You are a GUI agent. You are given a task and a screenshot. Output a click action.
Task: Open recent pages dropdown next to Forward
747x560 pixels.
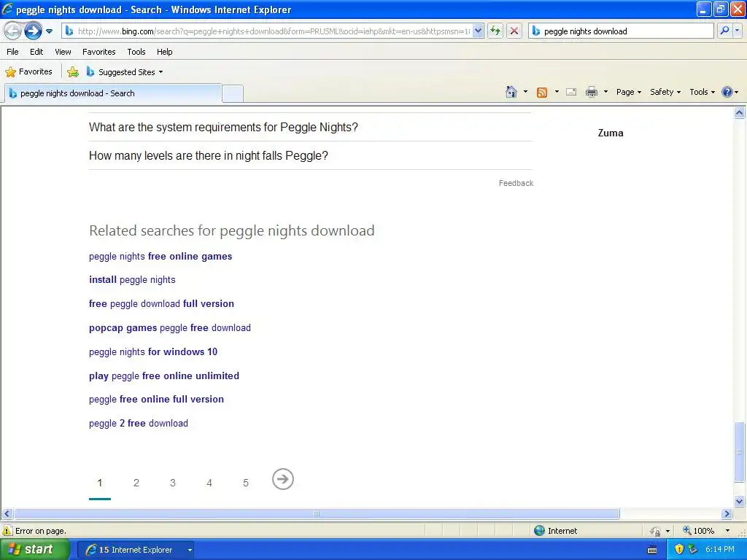49,31
